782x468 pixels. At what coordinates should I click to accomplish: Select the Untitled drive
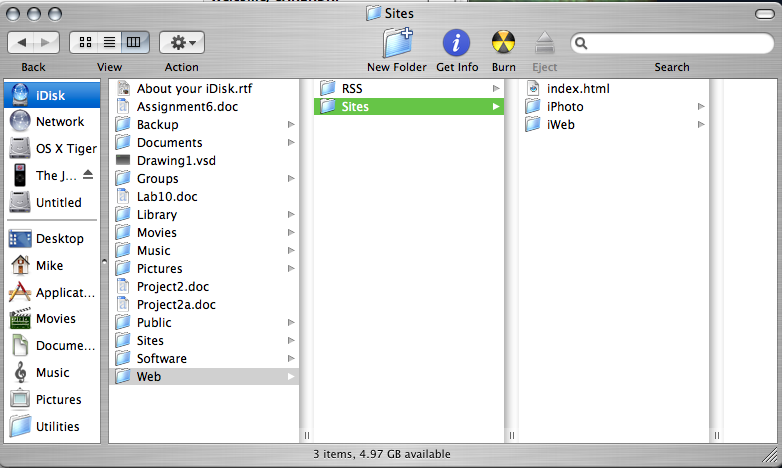[x=52, y=203]
